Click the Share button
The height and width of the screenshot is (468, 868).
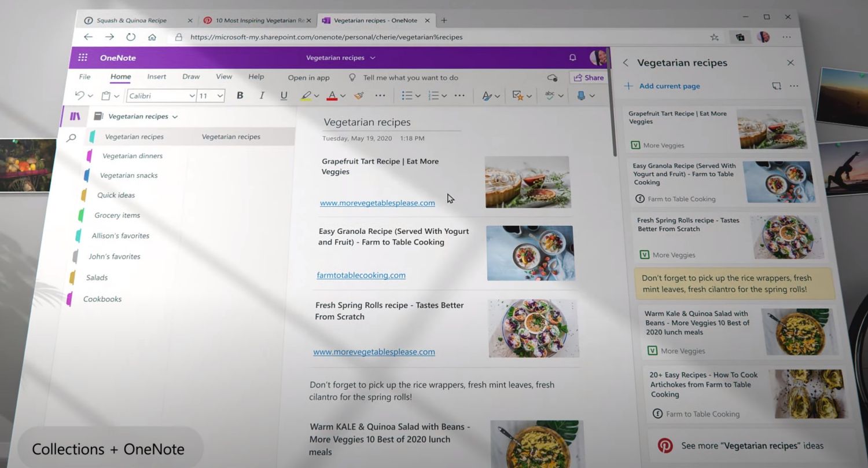tap(589, 78)
